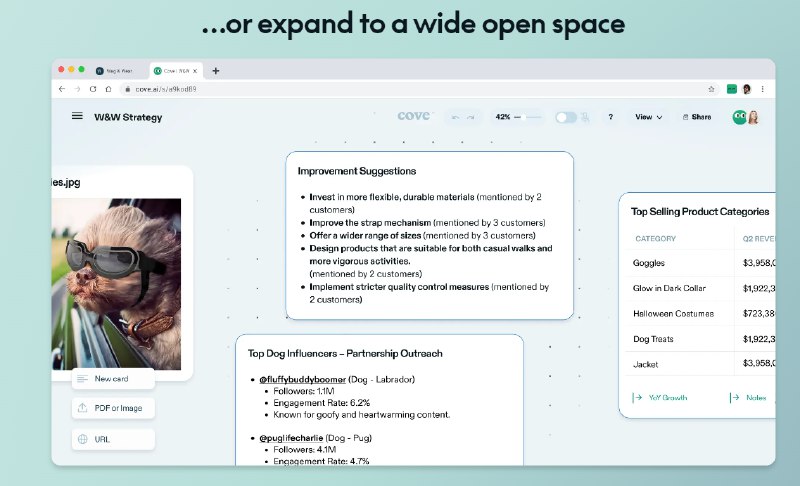Toggle the switch in the Cove toolbar
800x486 pixels.
pyautogui.click(x=566, y=117)
